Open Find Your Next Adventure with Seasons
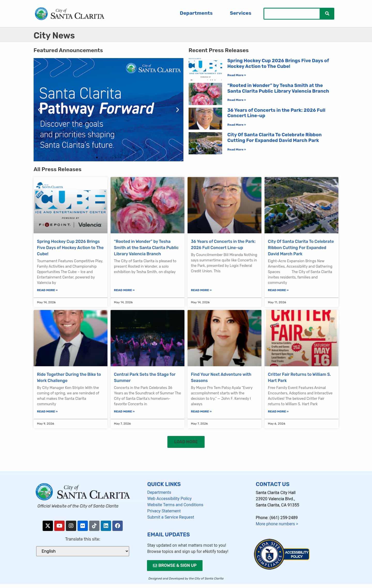Screen dimensions: 372x588 221,377
